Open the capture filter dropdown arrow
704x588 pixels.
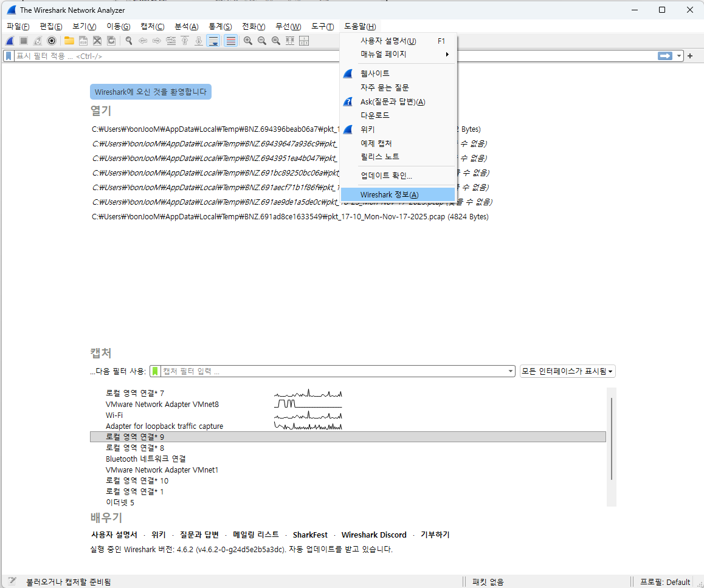pos(511,371)
